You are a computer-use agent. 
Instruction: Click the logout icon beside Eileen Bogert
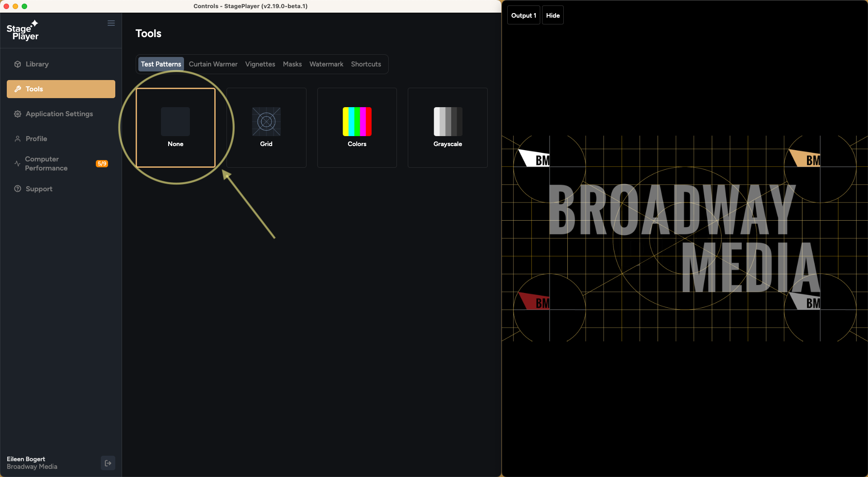tap(108, 463)
